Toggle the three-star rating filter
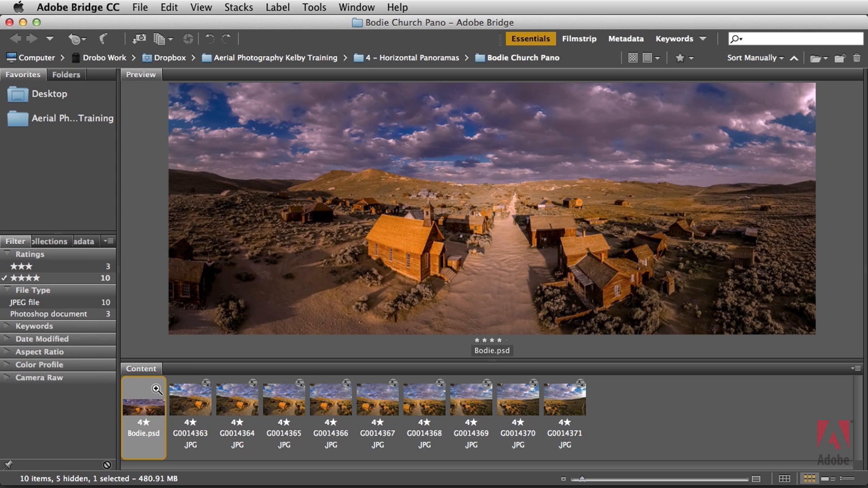868x488 pixels. [x=22, y=266]
